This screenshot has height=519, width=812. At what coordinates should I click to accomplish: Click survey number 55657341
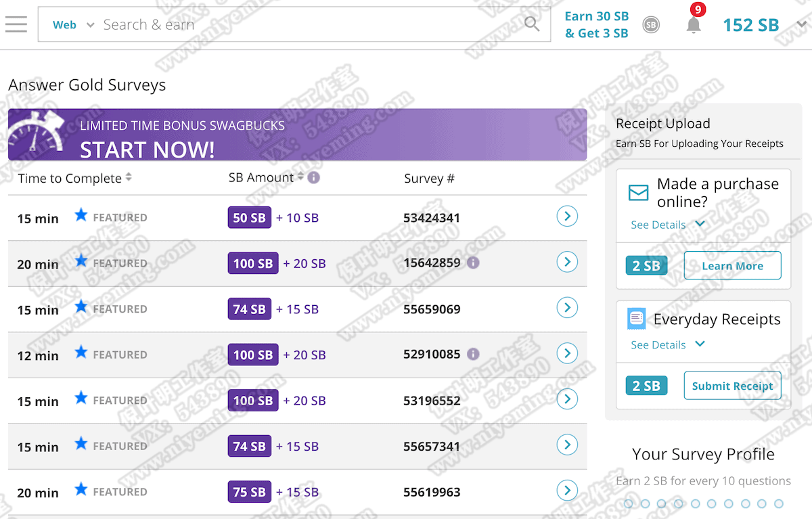pyautogui.click(x=432, y=447)
